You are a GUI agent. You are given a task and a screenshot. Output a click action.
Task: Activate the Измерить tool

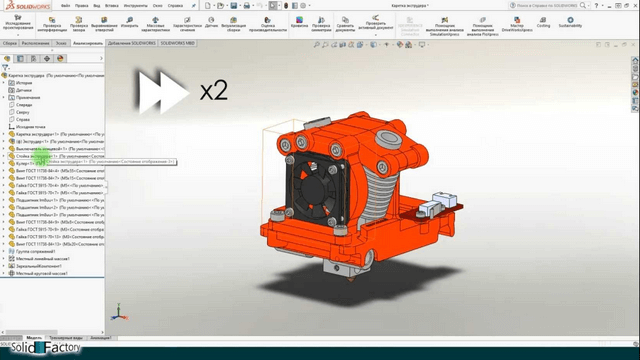[x=129, y=22]
